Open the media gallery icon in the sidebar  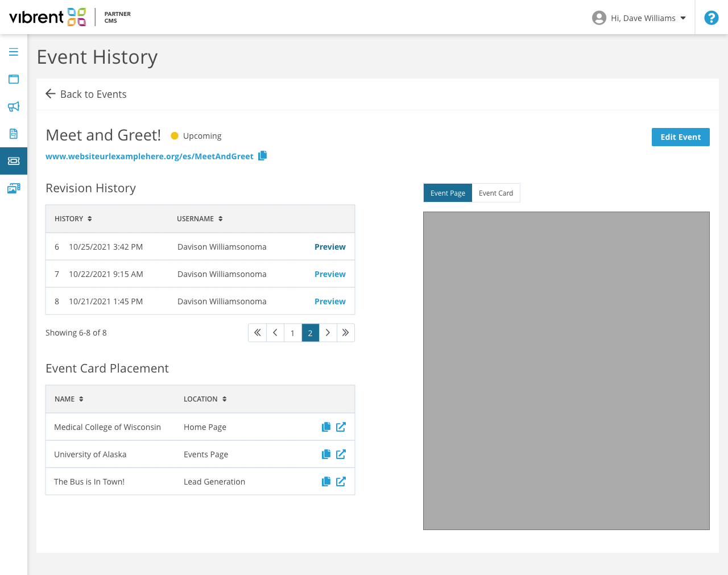[x=14, y=188]
